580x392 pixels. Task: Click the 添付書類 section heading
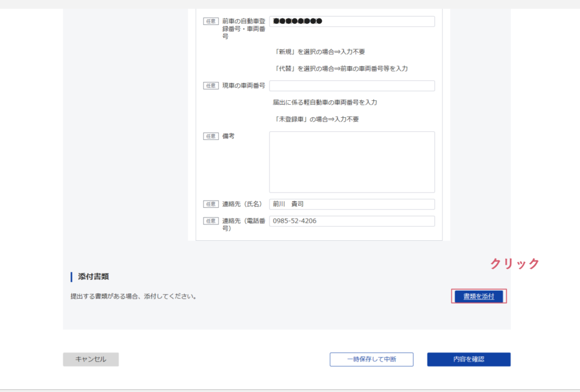pyautogui.click(x=93, y=277)
